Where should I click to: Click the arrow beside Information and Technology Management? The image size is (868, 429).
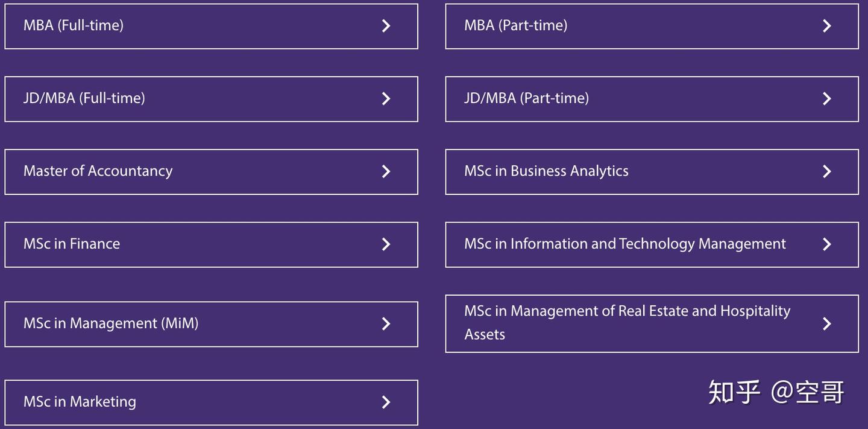[x=827, y=244]
